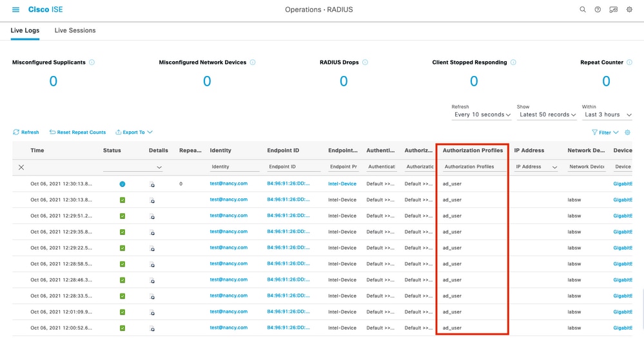This screenshot has width=644, height=338.
Task: Open the Status column filter dropdown
Action: tap(133, 167)
